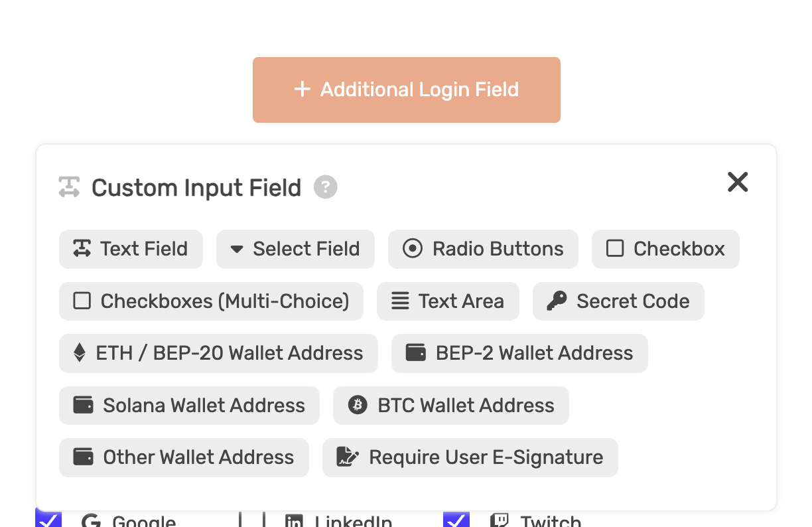
Task: Click the Other Wallet Address wallet icon
Action: click(83, 457)
